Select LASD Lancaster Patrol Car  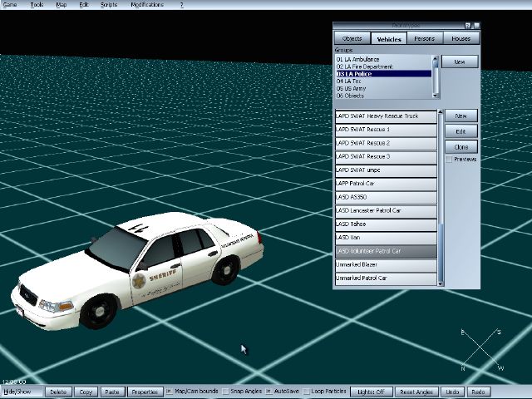386,210
